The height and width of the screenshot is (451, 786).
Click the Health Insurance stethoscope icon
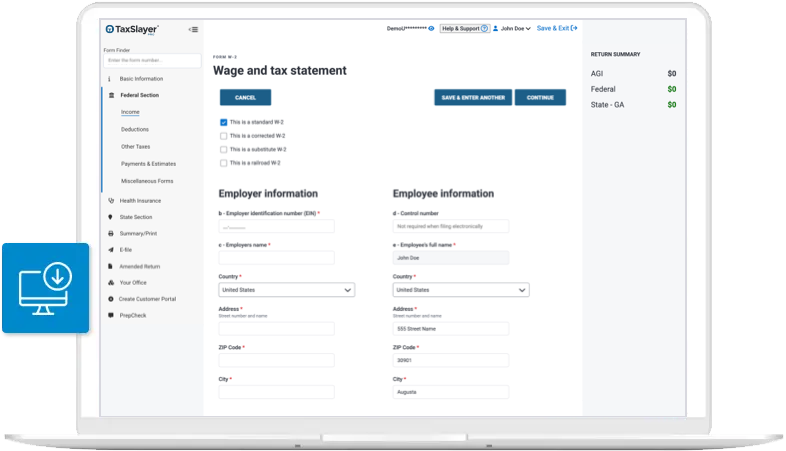coord(110,201)
